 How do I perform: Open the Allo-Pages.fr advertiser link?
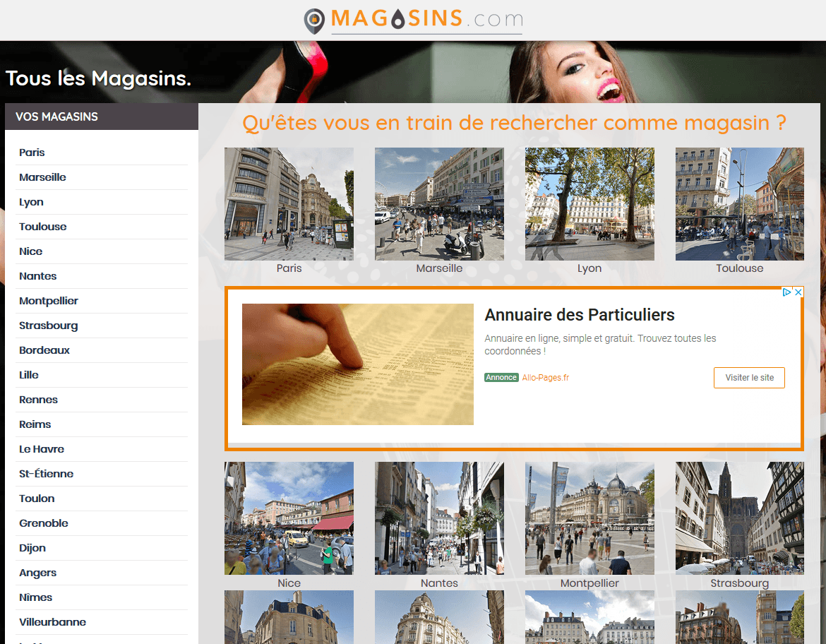pyautogui.click(x=545, y=377)
